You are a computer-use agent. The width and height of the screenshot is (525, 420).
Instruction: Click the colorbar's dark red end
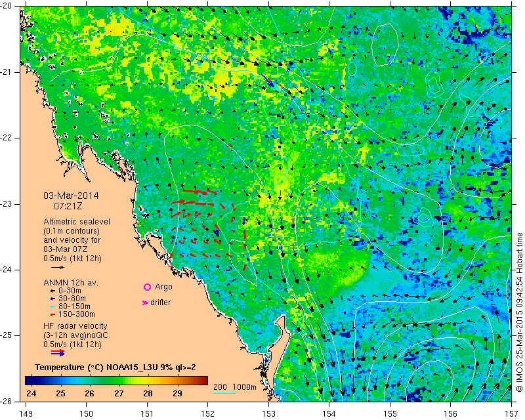pos(203,381)
